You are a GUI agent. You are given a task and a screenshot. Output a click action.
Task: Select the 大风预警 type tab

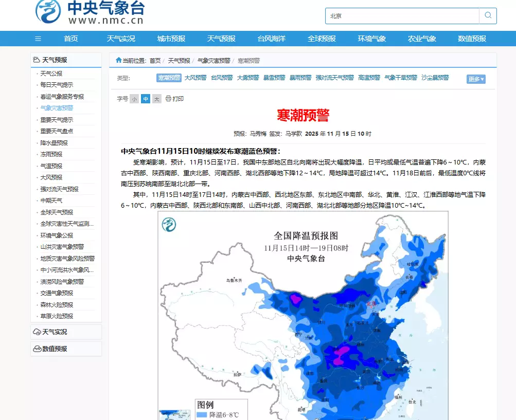pos(195,78)
